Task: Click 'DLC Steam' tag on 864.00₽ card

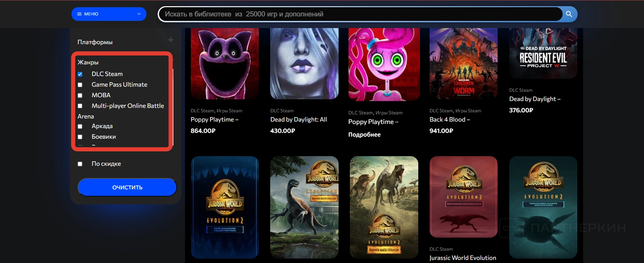Action: pos(202,111)
